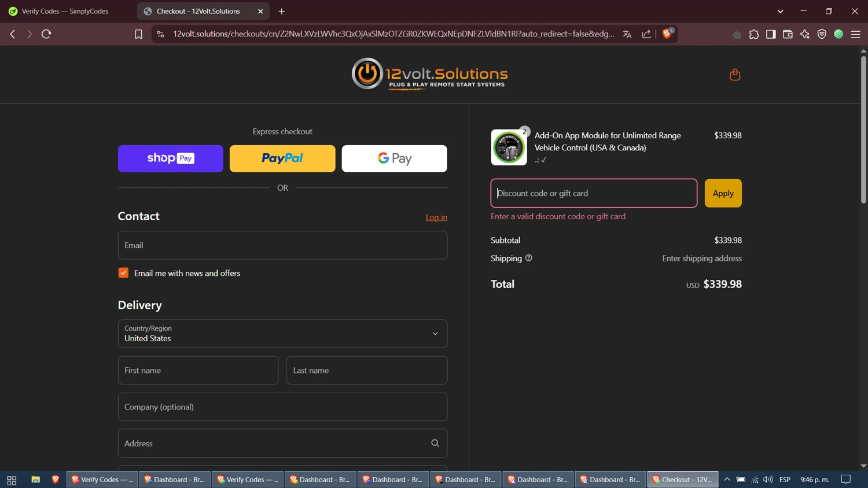Open the shopping bag cart icon

(735, 75)
